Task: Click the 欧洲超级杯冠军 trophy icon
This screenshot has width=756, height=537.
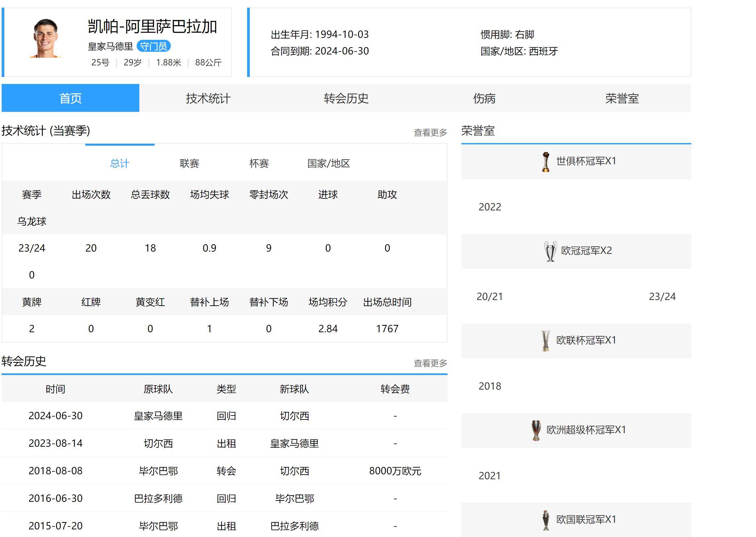Action: tap(536, 430)
